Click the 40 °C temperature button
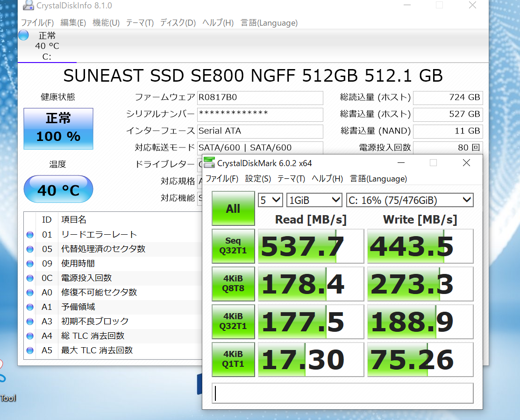The width and height of the screenshot is (520, 420). (x=58, y=189)
